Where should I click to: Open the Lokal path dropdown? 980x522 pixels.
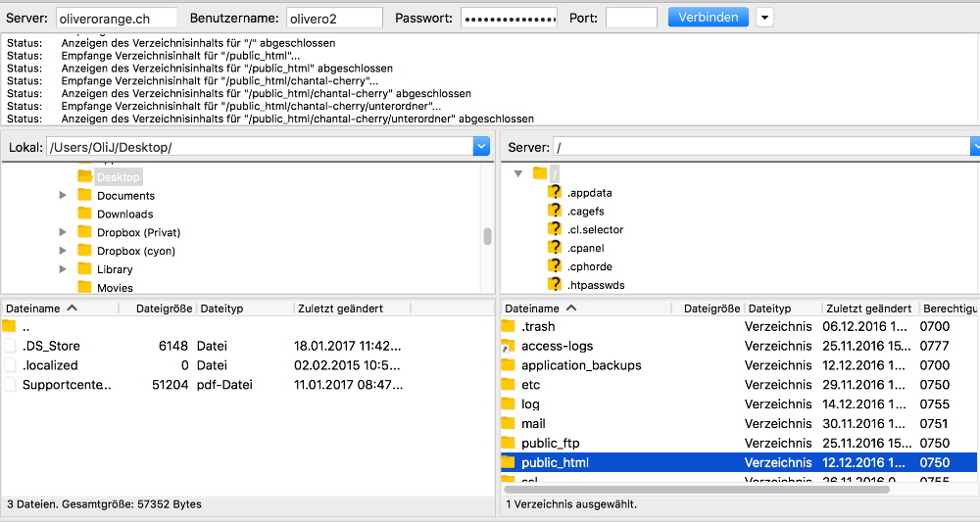(x=480, y=147)
